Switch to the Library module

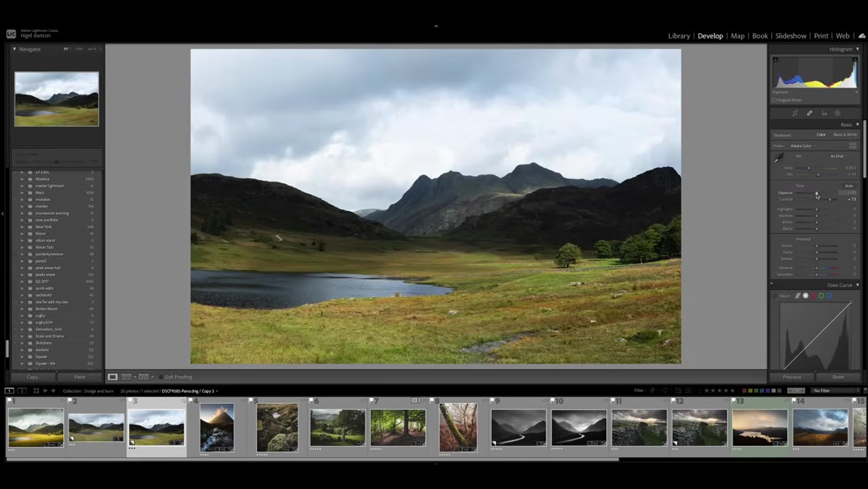[x=679, y=35]
